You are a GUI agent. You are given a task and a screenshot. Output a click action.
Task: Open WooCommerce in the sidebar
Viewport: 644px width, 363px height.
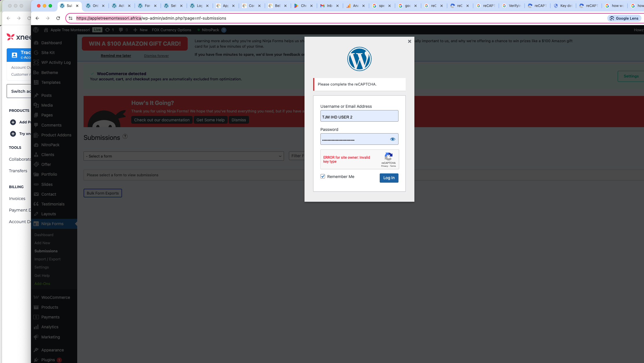[x=56, y=297]
